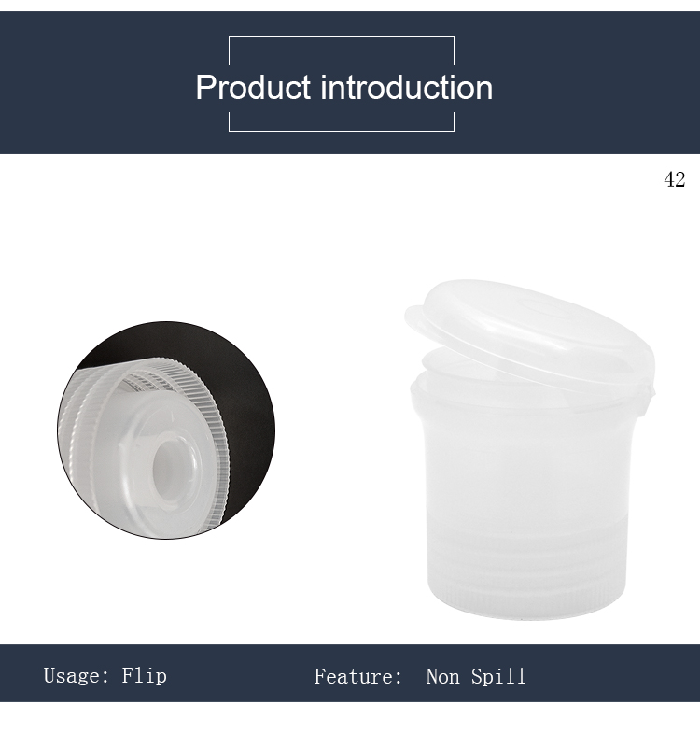700x747 pixels.
Task: Click the Feature label in footer banner
Action: tap(358, 676)
